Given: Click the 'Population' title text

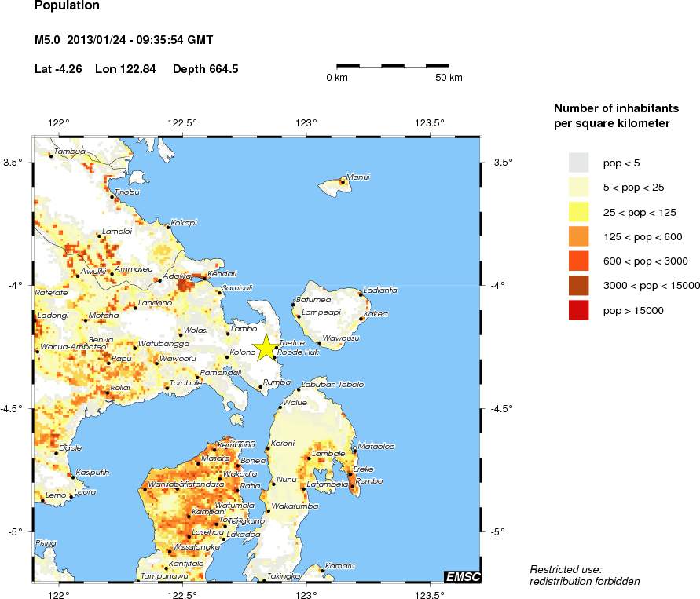Looking at the screenshot, I should (x=67, y=6).
